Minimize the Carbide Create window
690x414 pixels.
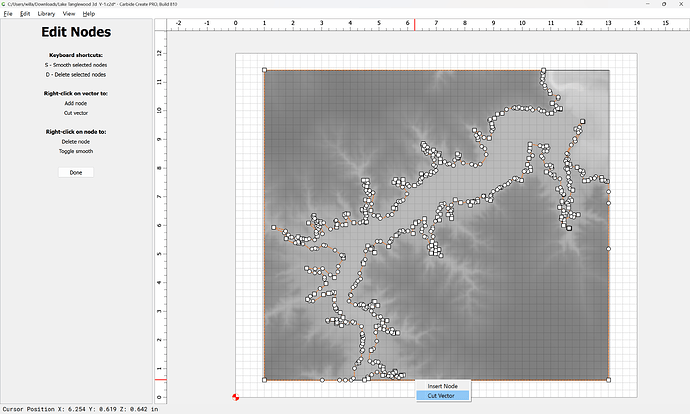tap(648, 4)
